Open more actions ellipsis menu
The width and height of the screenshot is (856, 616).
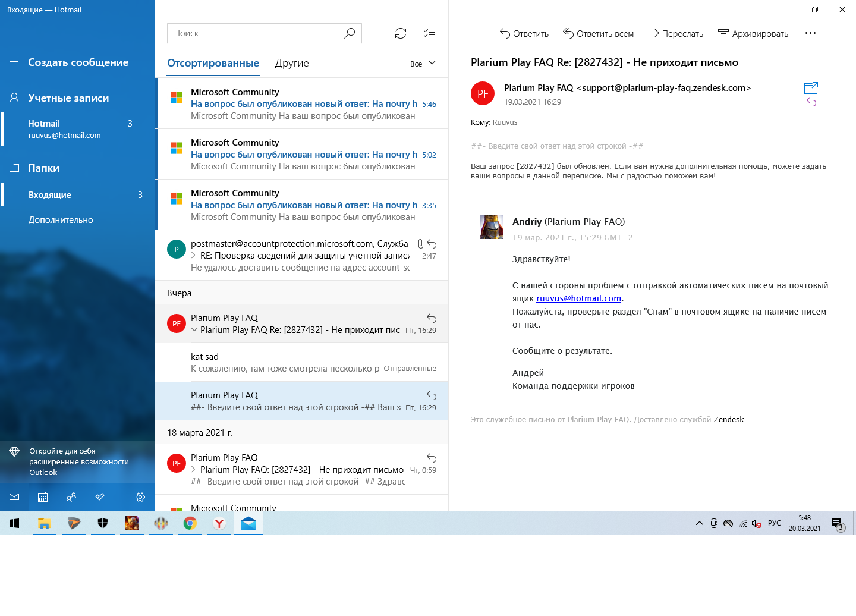click(x=810, y=33)
